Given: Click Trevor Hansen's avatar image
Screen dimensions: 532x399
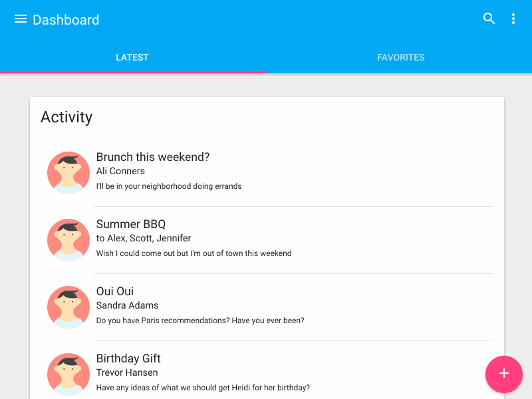Looking at the screenshot, I should (68, 374).
